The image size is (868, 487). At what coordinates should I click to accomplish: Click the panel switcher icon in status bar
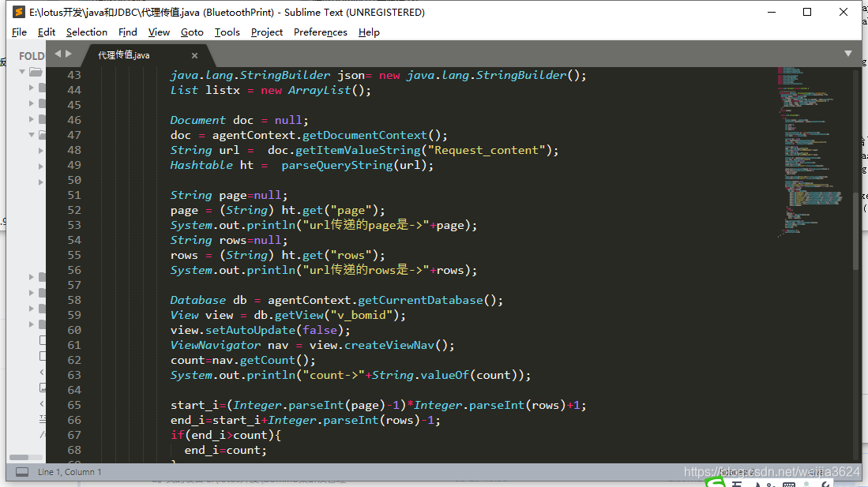pos(22,472)
